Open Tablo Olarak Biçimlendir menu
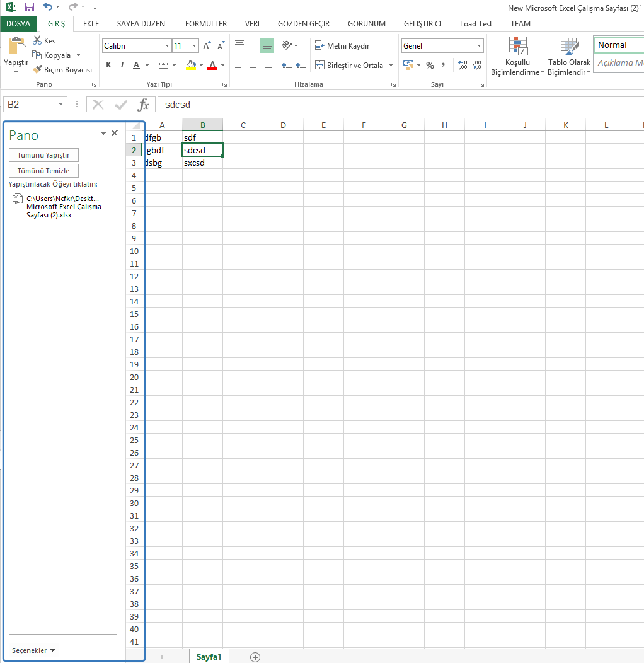The width and height of the screenshot is (644, 663). 569,56
